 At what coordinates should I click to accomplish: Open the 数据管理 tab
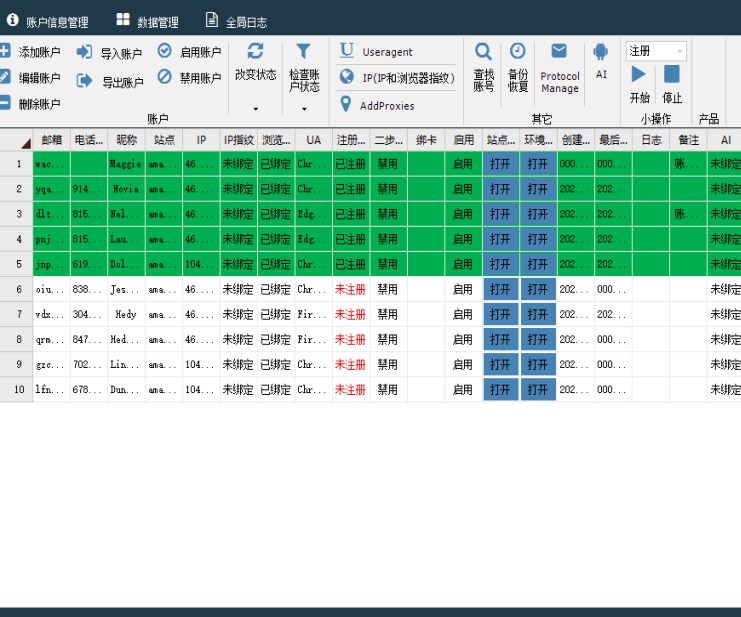[147, 21]
